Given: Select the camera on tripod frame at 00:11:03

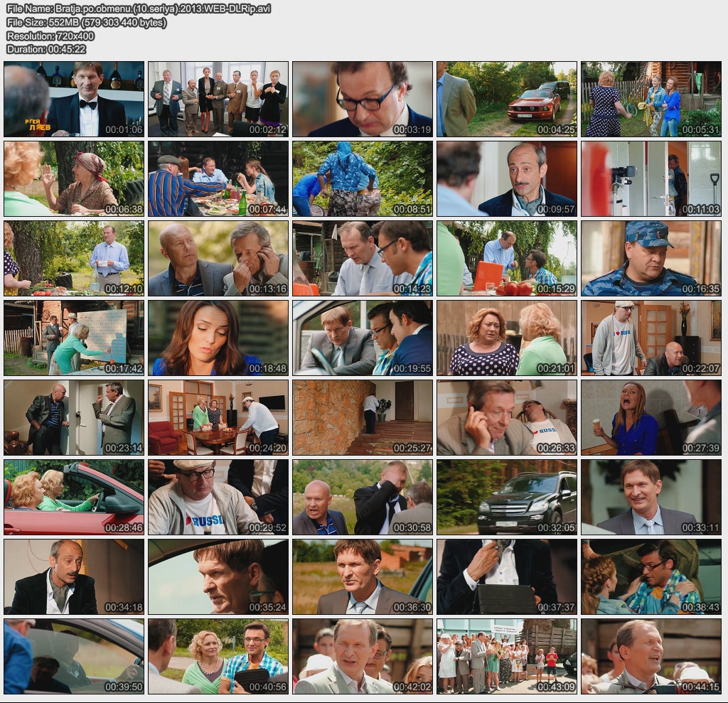Looking at the screenshot, I should (651, 178).
